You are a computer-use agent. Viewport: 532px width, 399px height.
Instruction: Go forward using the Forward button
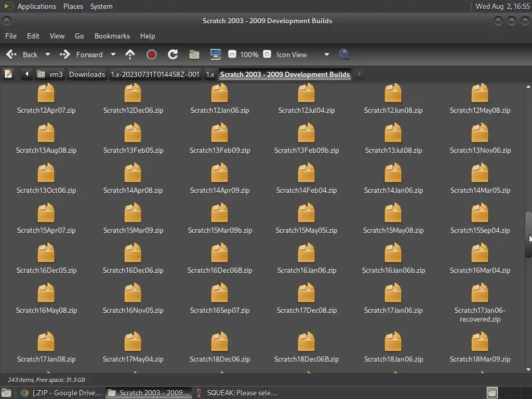81,55
